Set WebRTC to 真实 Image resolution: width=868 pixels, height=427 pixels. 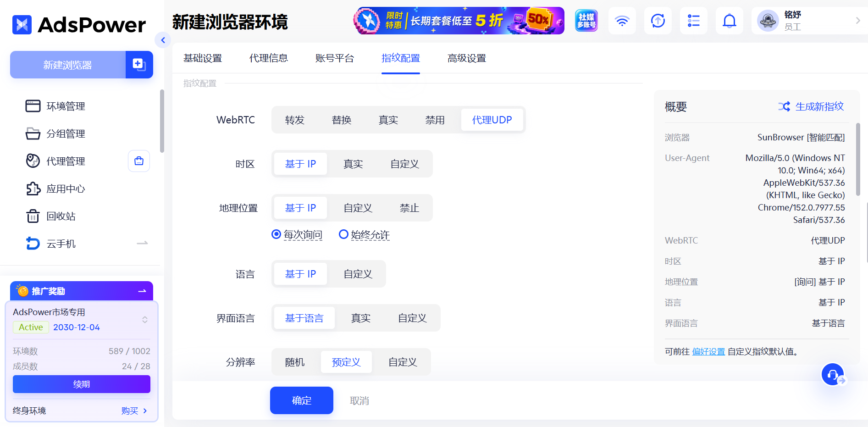[388, 120]
